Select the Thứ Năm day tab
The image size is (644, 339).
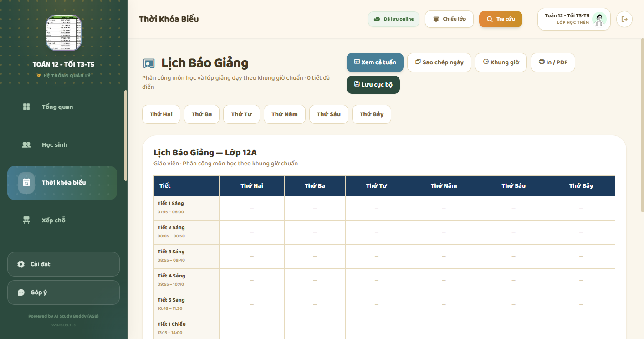(x=285, y=114)
